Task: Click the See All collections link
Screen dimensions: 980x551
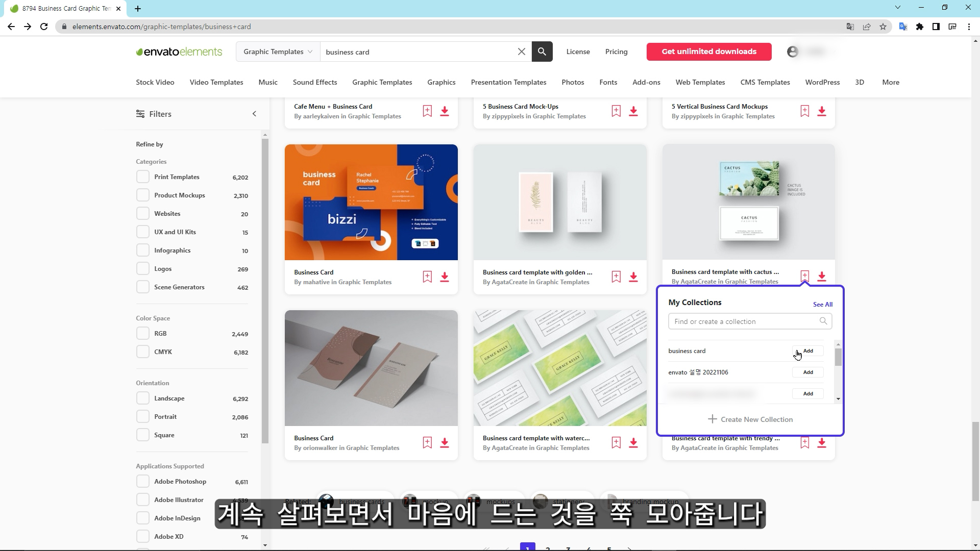Action: (822, 304)
